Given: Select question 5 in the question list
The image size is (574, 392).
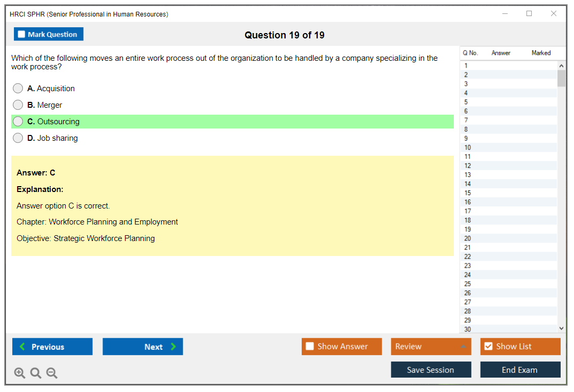Looking at the screenshot, I should coord(466,102).
